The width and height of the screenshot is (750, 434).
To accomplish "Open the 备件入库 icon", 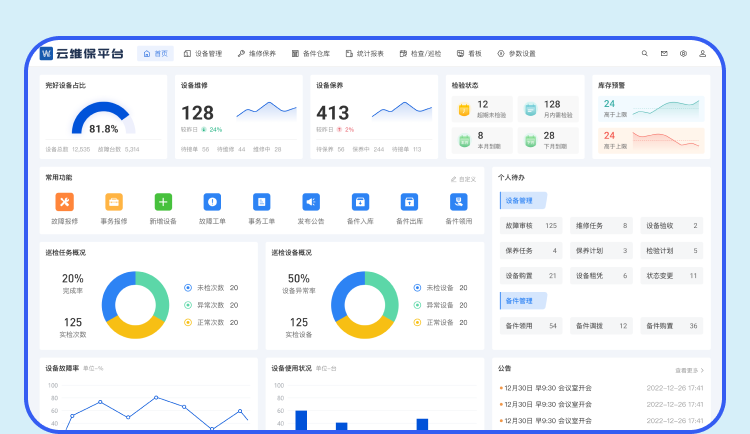I will pos(360,202).
